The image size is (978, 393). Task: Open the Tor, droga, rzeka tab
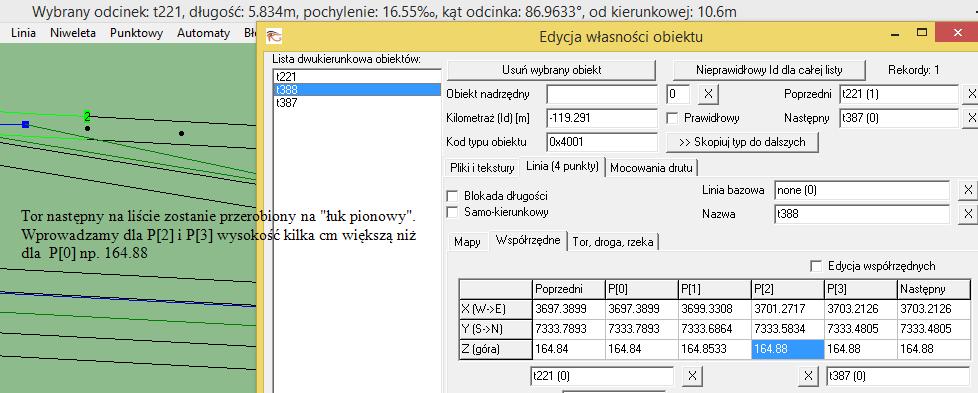click(x=613, y=242)
